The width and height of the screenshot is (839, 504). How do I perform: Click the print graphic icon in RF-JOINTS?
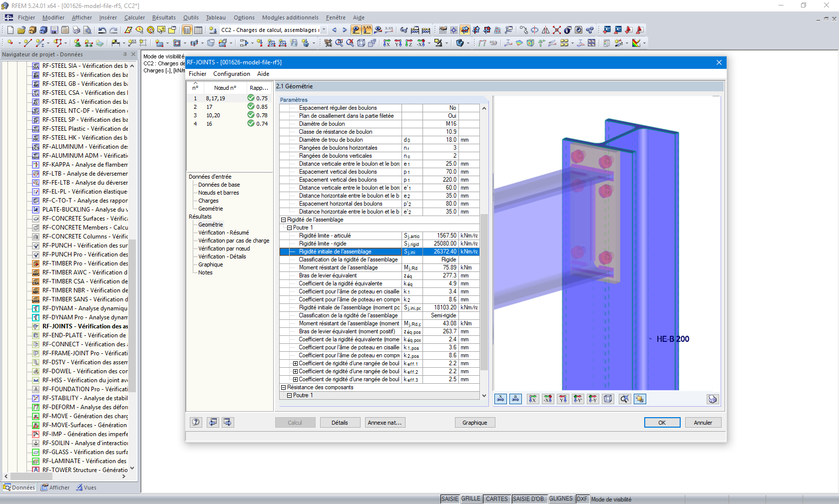pyautogui.click(x=713, y=399)
